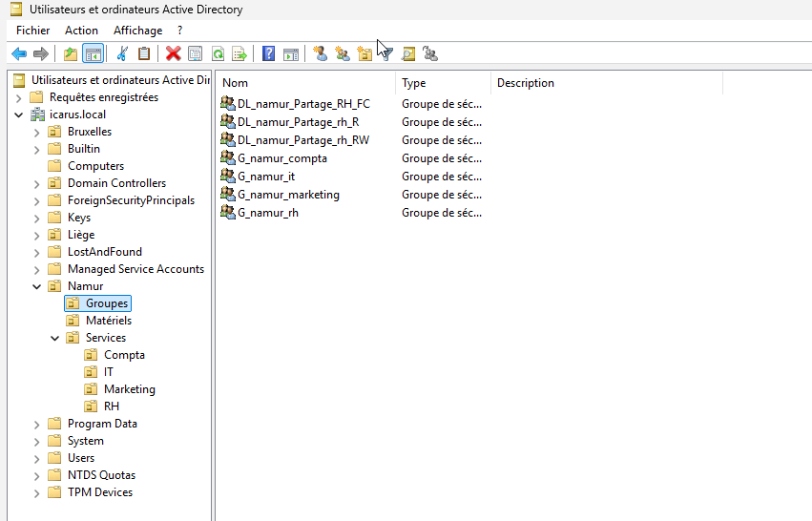Image resolution: width=812 pixels, height=521 pixels.
Task: Select the Marketing OU
Action: [x=130, y=389]
